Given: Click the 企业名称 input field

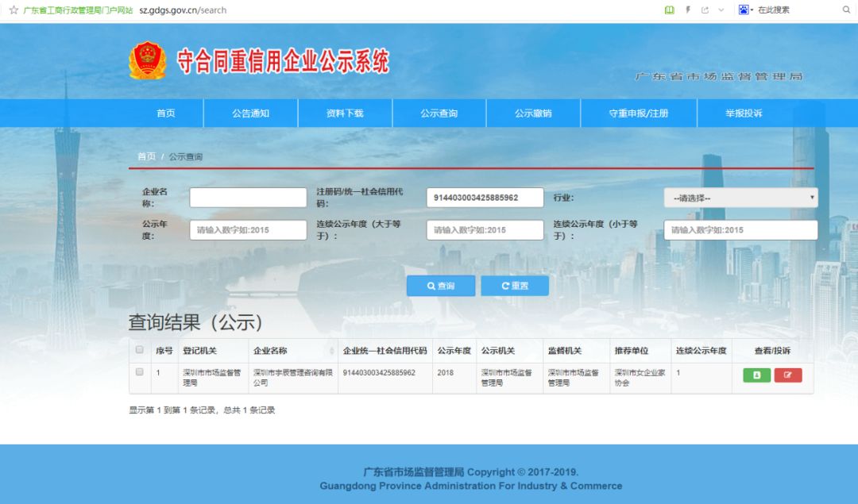Looking at the screenshot, I should point(246,195).
